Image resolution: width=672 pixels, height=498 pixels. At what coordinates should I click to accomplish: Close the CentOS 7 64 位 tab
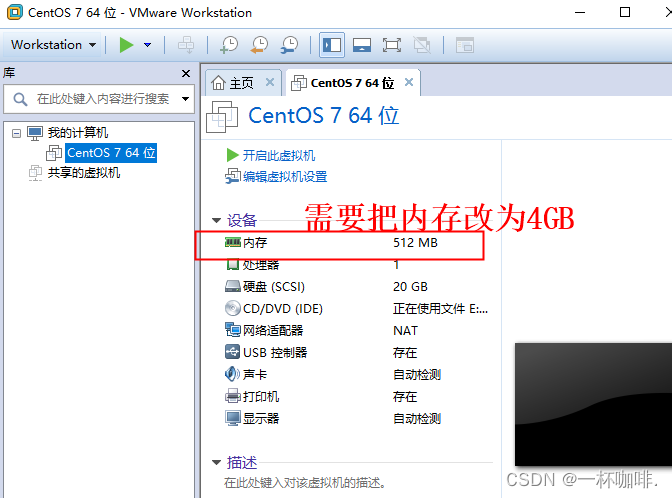[409, 82]
